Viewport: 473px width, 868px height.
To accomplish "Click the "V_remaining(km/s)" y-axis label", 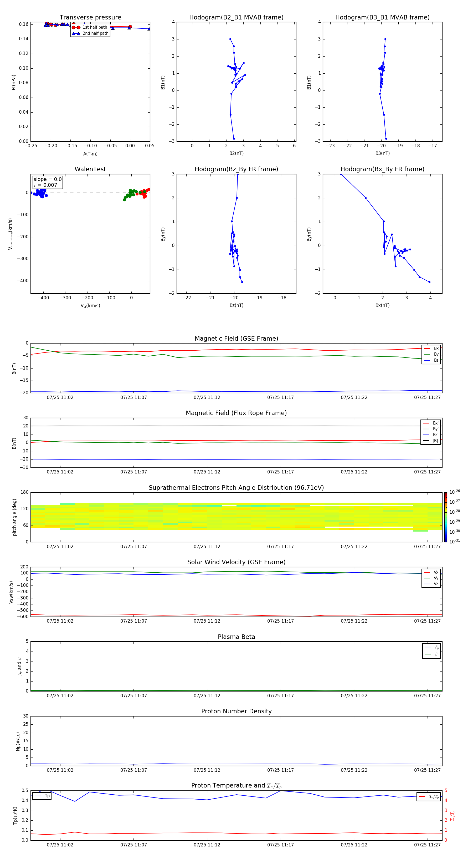I will coord(11,234).
